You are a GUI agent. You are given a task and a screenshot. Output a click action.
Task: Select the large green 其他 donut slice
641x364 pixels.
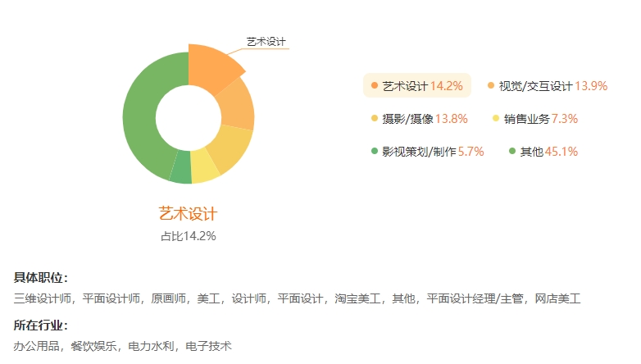tap(142, 116)
